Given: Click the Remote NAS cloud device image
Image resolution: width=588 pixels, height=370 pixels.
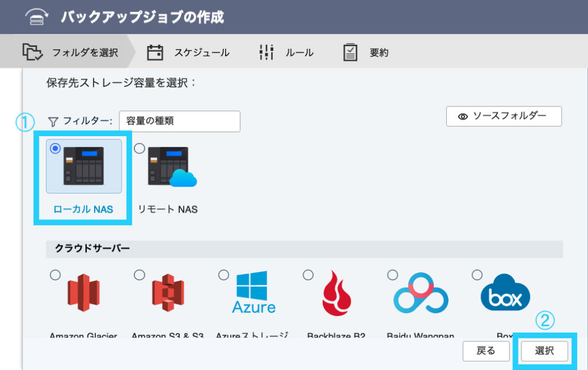Looking at the screenshot, I should pyautogui.click(x=172, y=167).
